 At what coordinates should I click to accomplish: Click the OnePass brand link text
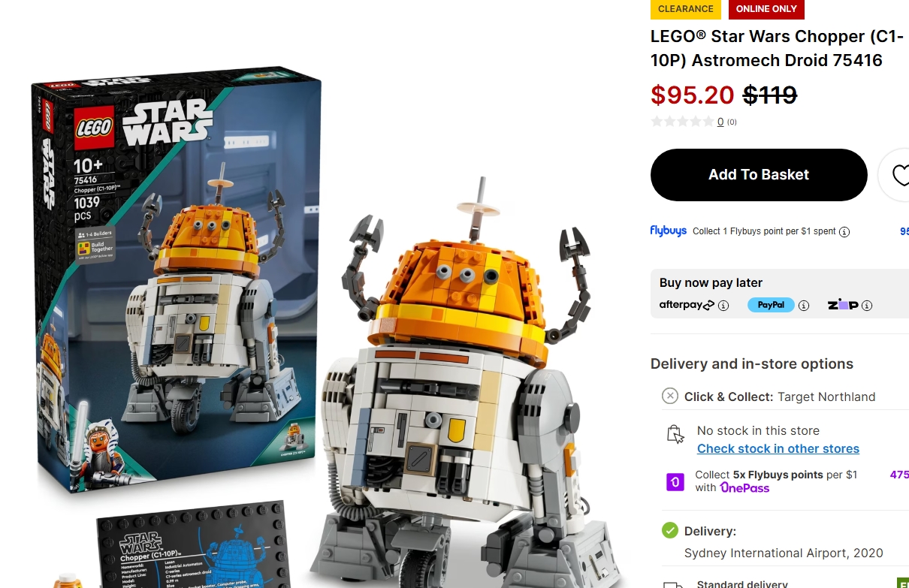coord(744,487)
